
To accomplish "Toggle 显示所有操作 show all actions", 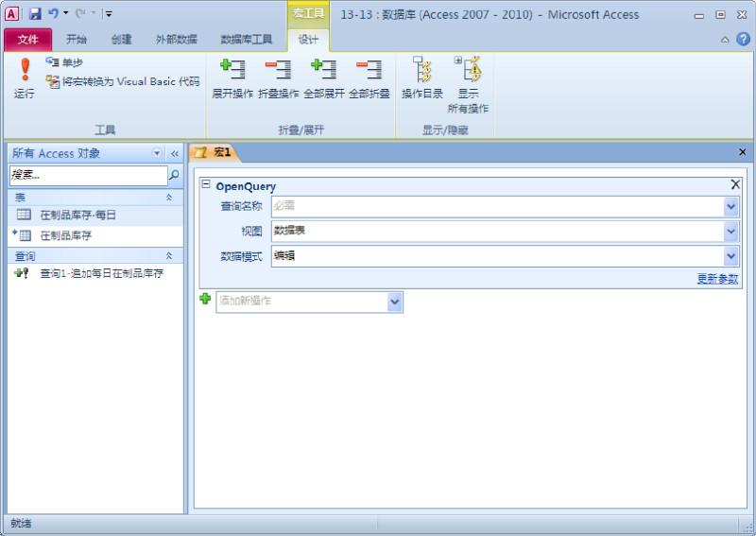I will pyautogui.click(x=468, y=85).
